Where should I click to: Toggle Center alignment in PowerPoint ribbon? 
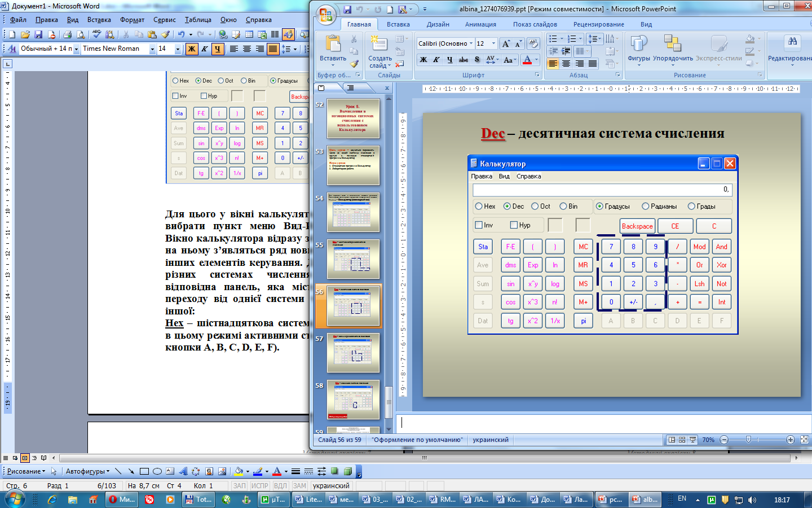(566, 64)
